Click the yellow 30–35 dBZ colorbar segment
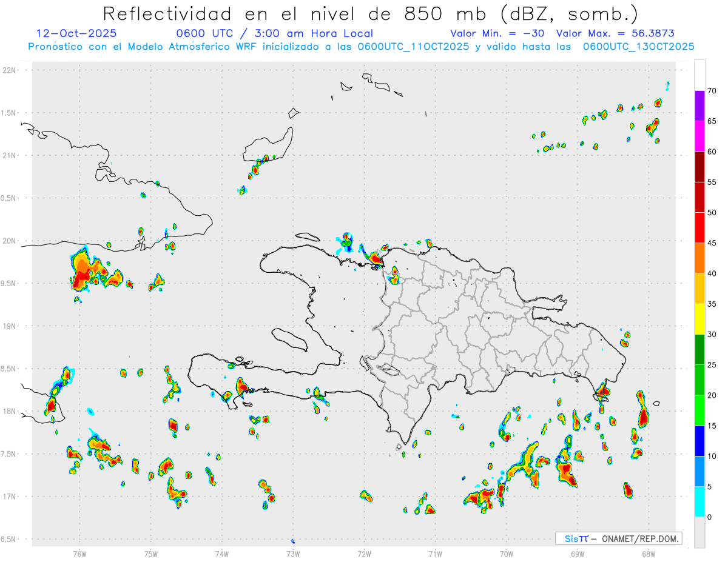 699,319
